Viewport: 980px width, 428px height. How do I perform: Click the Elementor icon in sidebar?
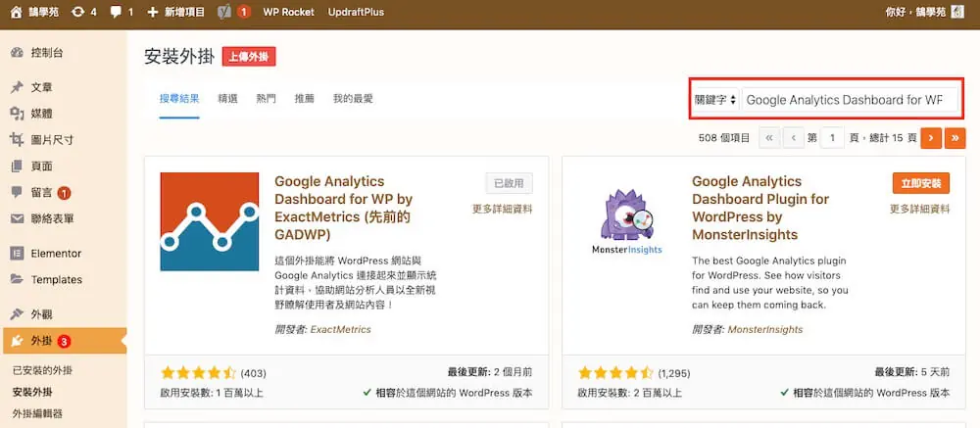[x=17, y=254]
